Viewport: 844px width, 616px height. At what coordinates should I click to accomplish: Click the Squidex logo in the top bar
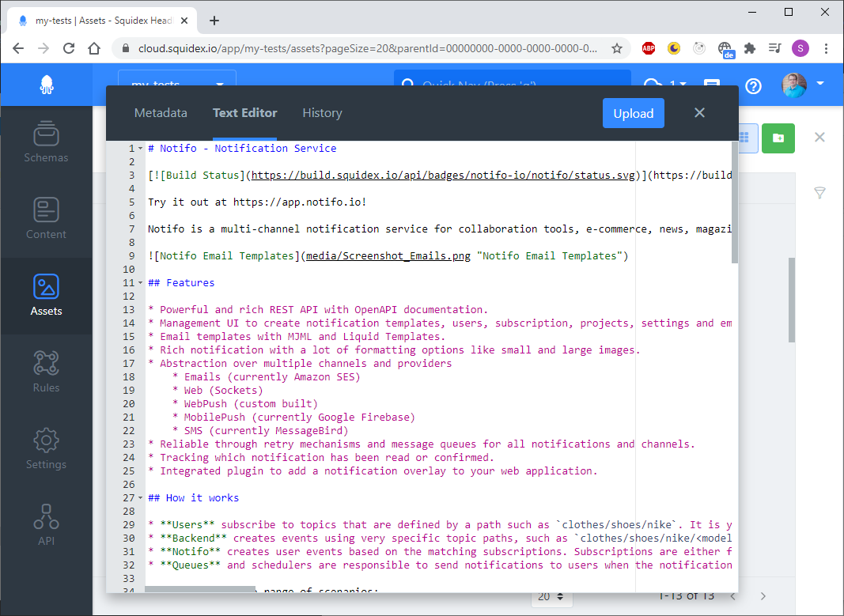click(x=46, y=85)
